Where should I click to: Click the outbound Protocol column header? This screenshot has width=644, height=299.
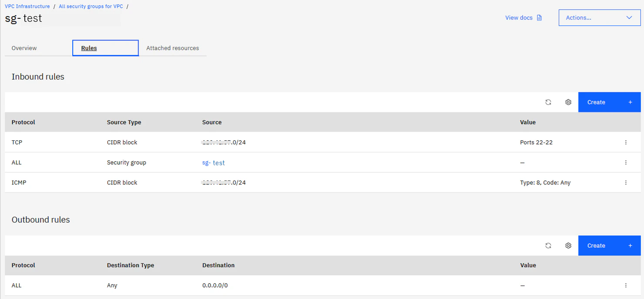pos(24,265)
